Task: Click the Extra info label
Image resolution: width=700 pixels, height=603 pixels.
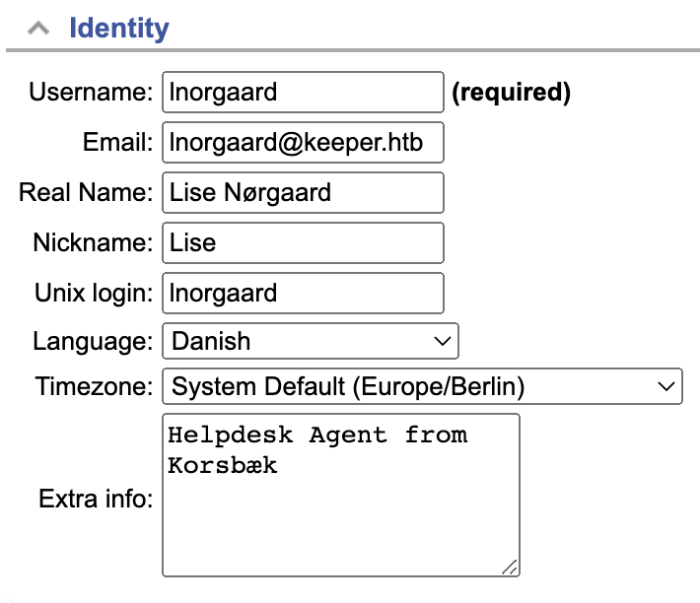Action: coord(96,499)
